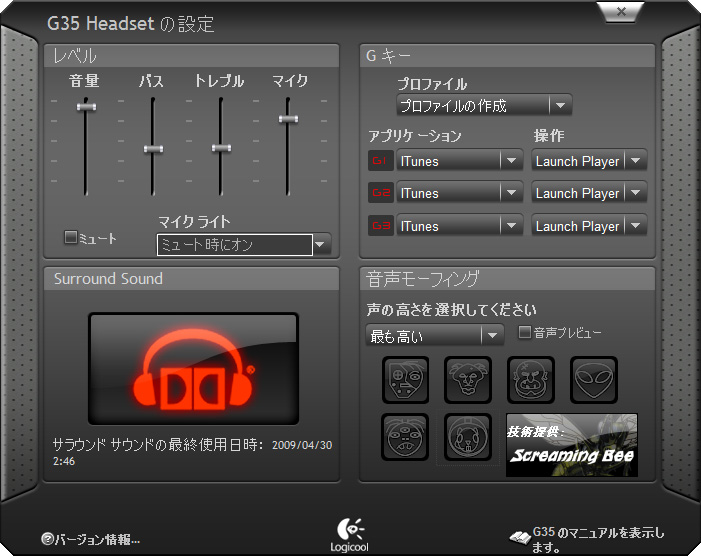Toggle Dolby headphone surround sound button
The image size is (701, 556).
[x=194, y=369]
